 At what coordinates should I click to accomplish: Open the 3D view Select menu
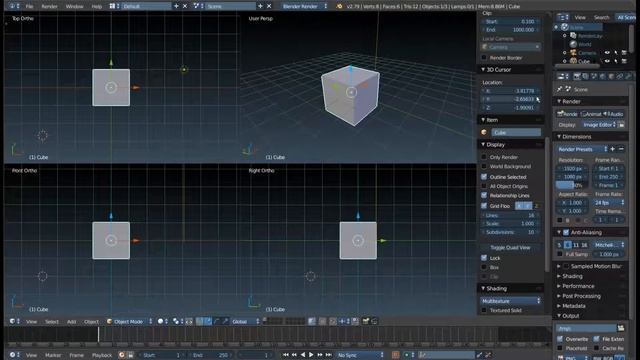(x=52, y=322)
